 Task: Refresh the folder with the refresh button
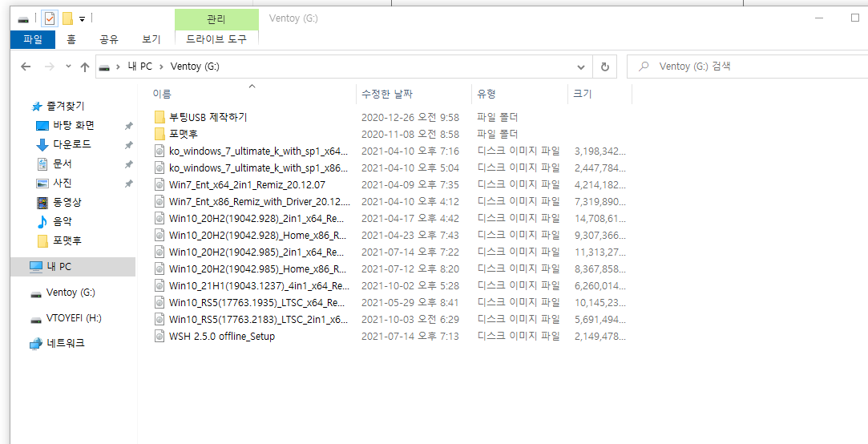pos(605,67)
